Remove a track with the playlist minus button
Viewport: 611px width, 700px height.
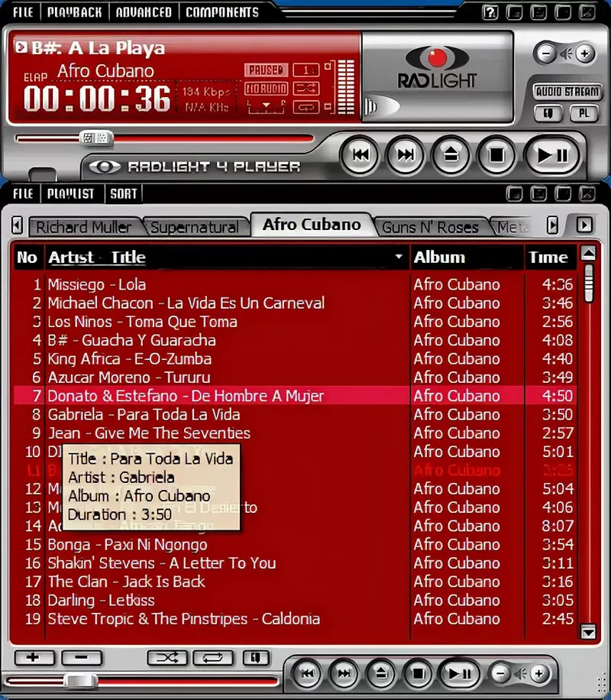point(82,658)
